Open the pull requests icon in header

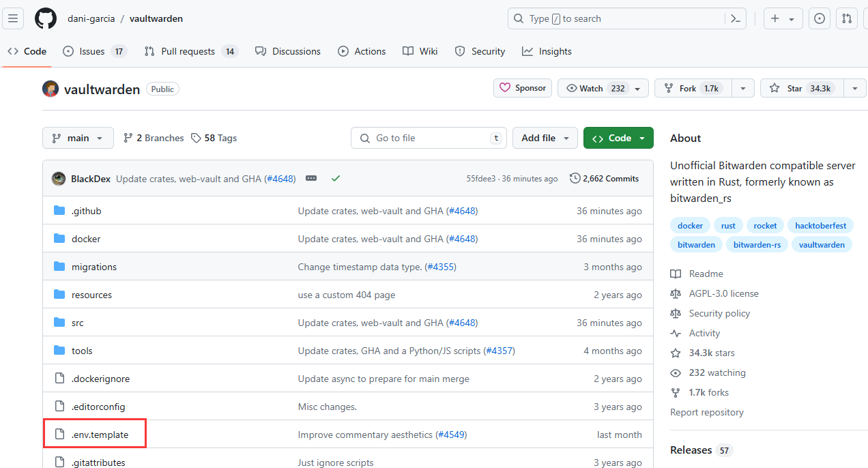pos(847,18)
